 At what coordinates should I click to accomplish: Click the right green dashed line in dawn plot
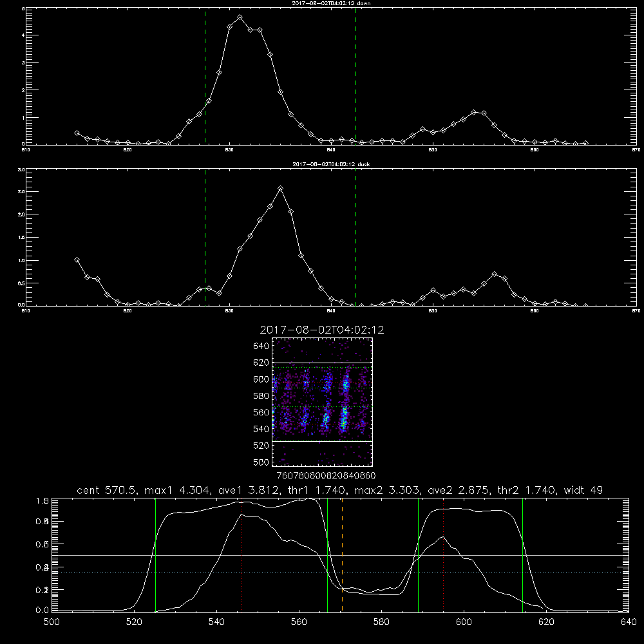[x=355, y=77]
